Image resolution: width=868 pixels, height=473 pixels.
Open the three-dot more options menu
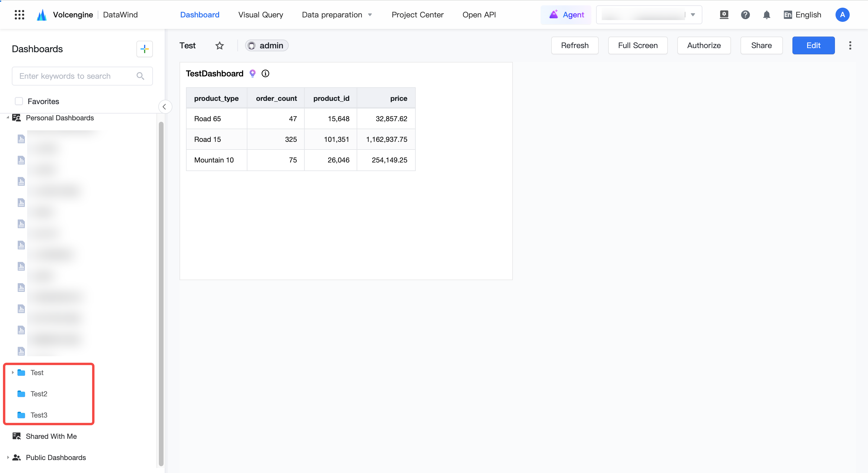[850, 45]
